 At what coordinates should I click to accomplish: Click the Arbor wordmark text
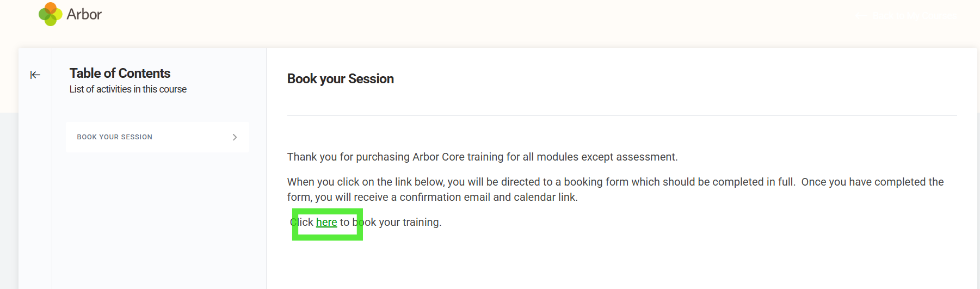pyautogui.click(x=84, y=14)
